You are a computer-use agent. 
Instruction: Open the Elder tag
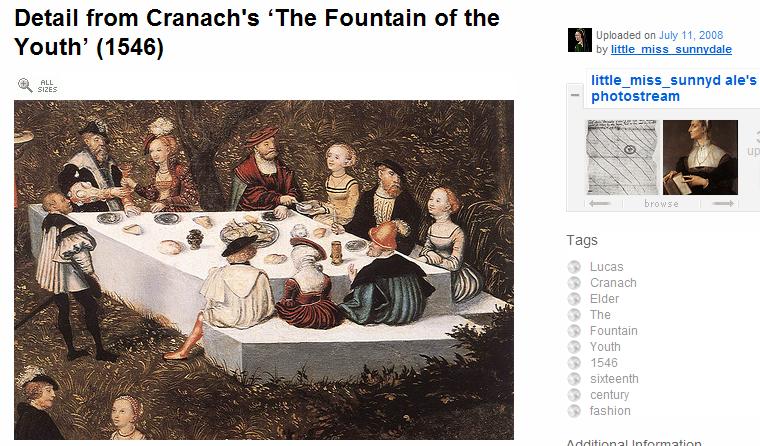(604, 299)
